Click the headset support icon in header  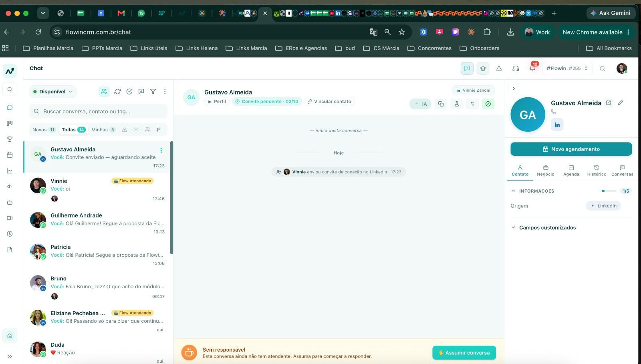pos(516,68)
